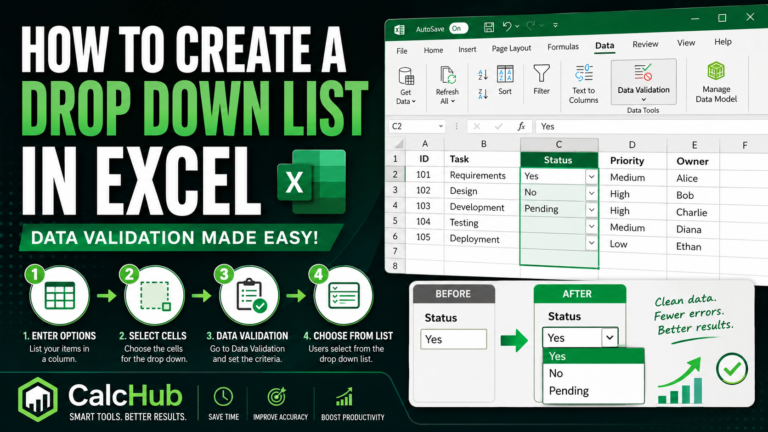Sort ascending A to Z icon

[x=482, y=74]
